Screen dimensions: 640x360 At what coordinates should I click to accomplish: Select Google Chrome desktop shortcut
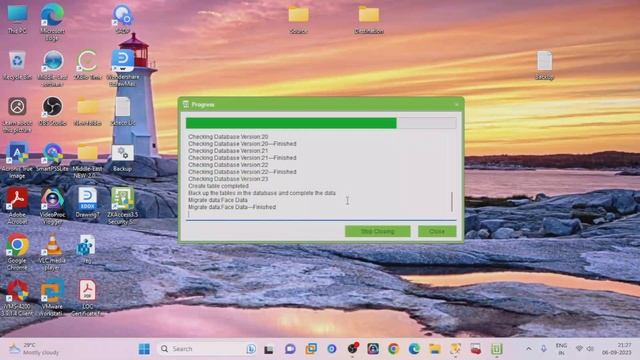click(17, 252)
